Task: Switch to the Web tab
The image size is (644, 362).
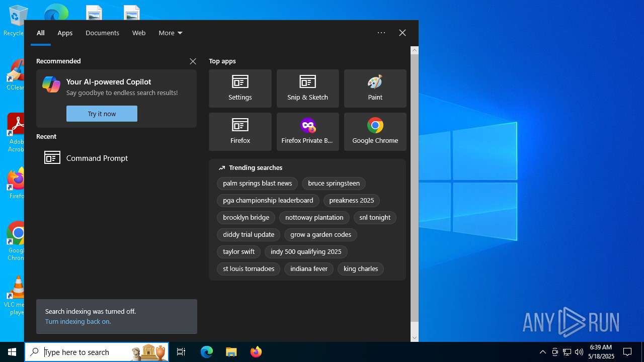Action: 139,33
